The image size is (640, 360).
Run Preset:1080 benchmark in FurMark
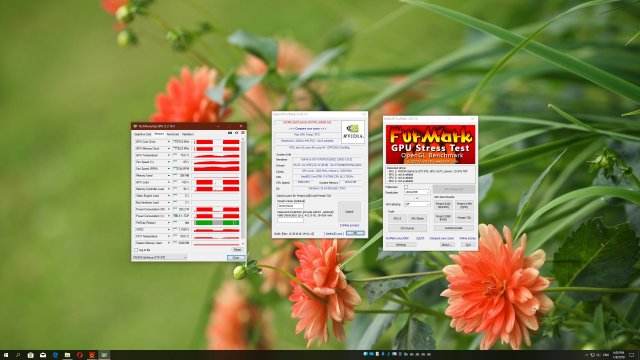[x=443, y=218]
